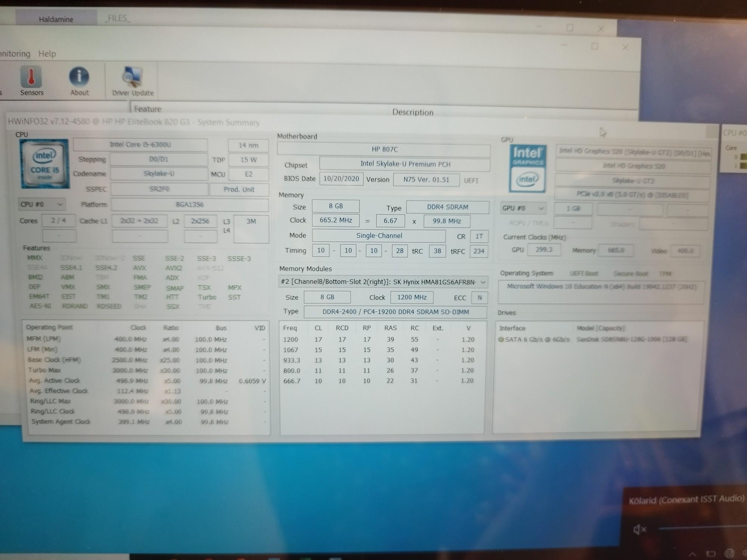Viewport: 747px width, 560px height.
Task: Select the Skylake-U codename field
Action: click(x=159, y=174)
